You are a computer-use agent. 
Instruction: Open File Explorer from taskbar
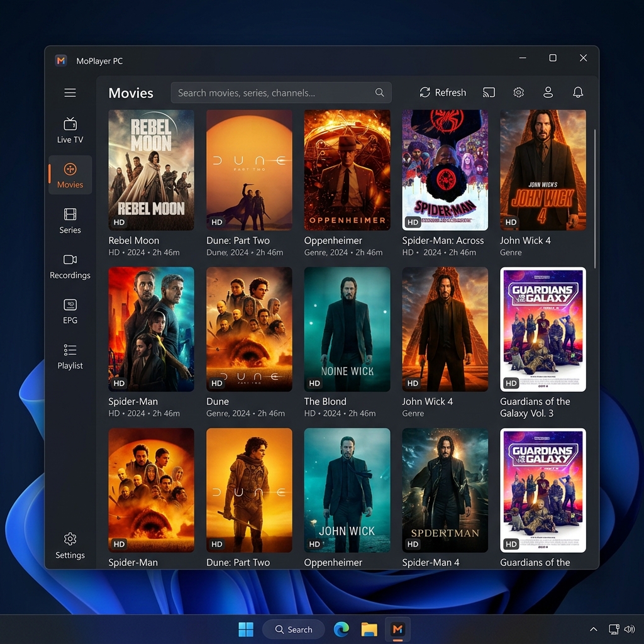tap(369, 629)
